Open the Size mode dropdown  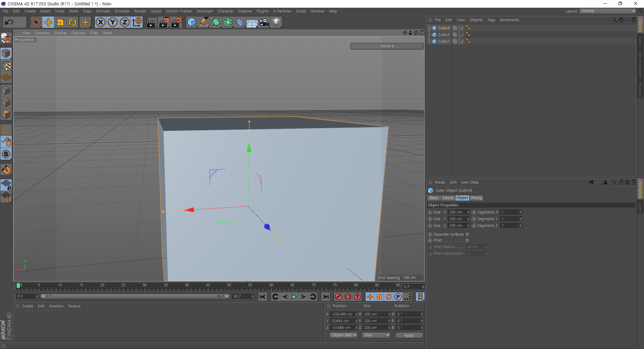pyautogui.click(x=376, y=335)
